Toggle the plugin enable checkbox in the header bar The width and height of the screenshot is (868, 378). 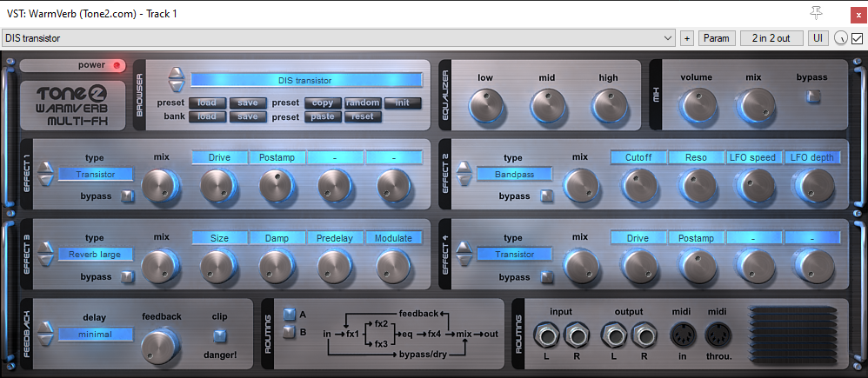tap(857, 38)
